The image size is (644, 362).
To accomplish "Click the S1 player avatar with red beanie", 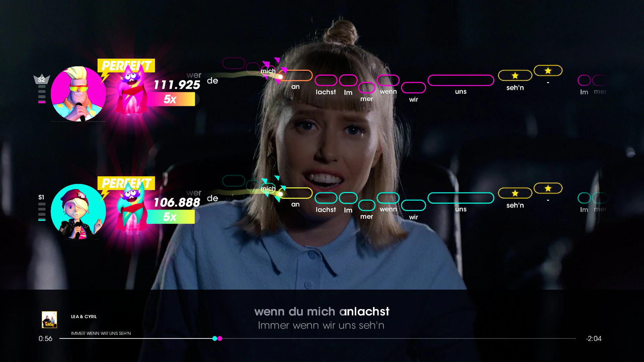I will coord(78,212).
